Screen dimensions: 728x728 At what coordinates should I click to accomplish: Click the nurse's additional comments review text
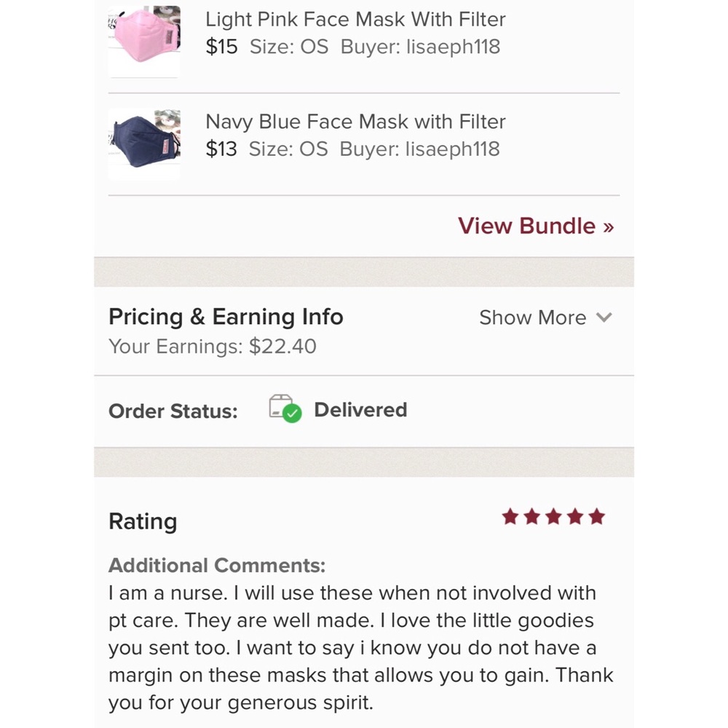pyautogui.click(x=360, y=648)
